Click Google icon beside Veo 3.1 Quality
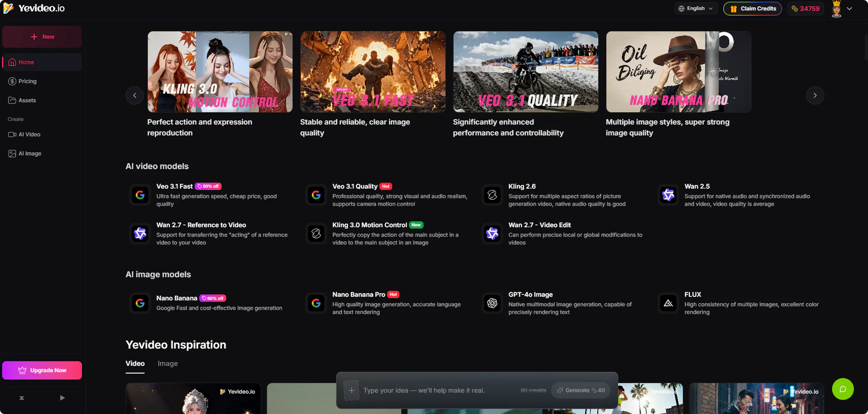This screenshot has width=868, height=414. (316, 195)
